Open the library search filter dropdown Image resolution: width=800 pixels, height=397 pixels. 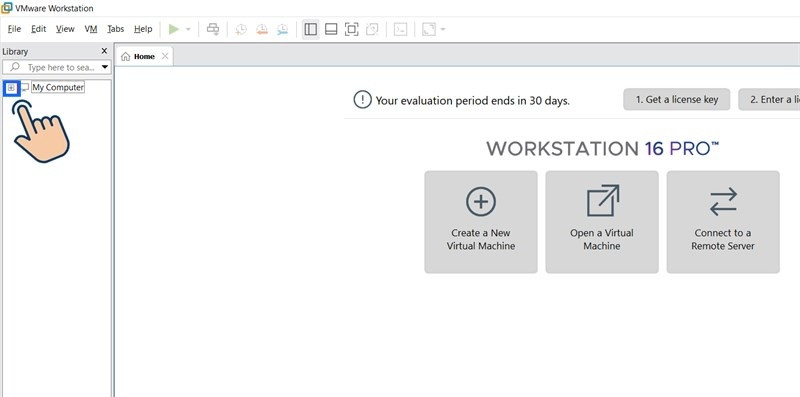pyautogui.click(x=105, y=67)
